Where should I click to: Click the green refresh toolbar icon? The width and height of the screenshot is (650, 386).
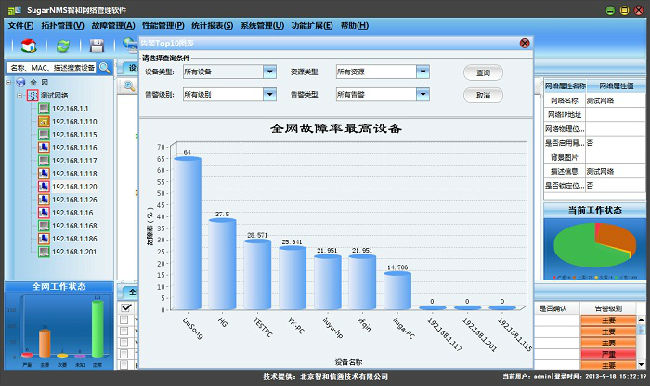pyautogui.click(x=63, y=46)
